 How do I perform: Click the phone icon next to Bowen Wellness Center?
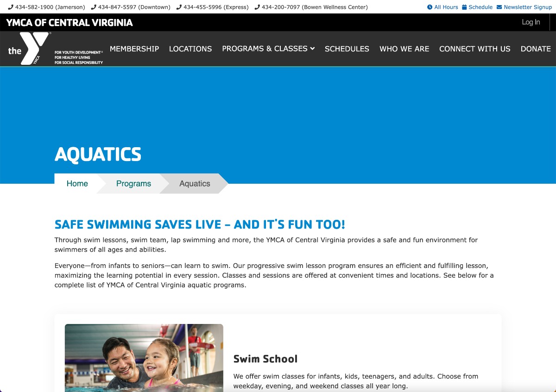coord(257,7)
